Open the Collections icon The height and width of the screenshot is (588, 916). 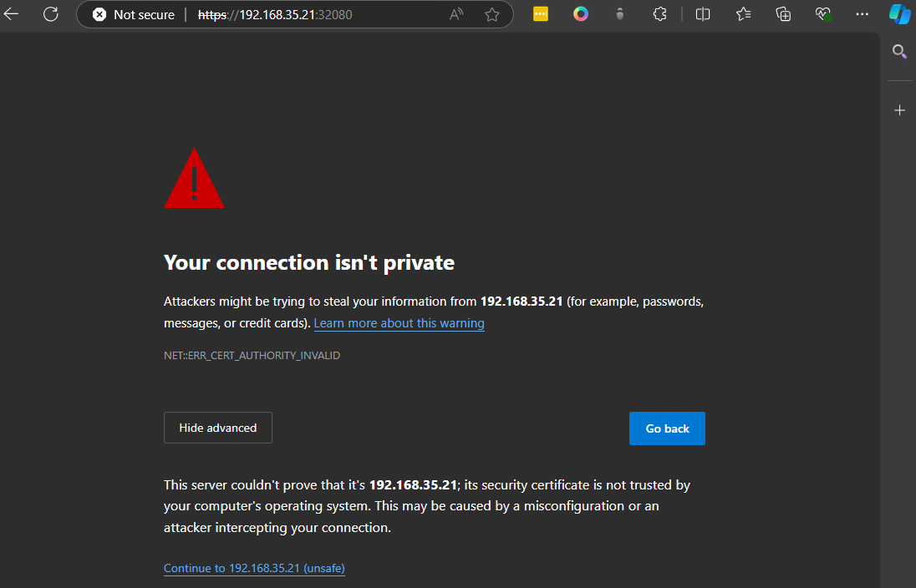[x=783, y=14]
